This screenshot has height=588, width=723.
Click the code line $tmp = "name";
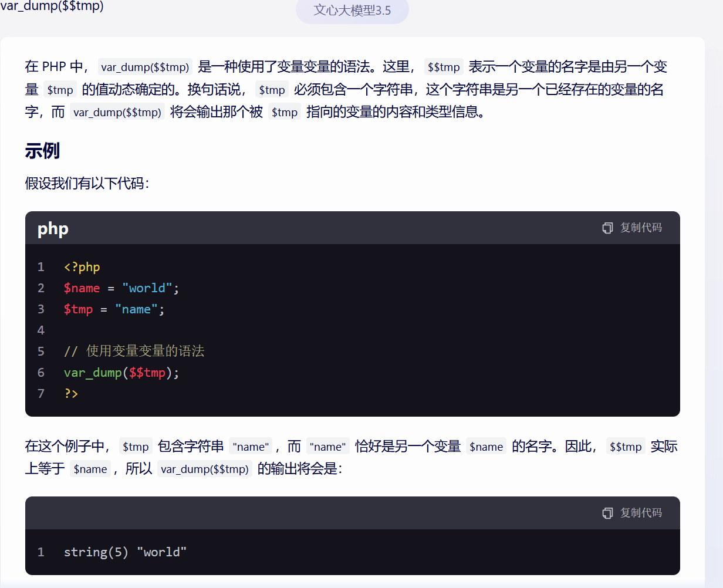tap(114, 309)
